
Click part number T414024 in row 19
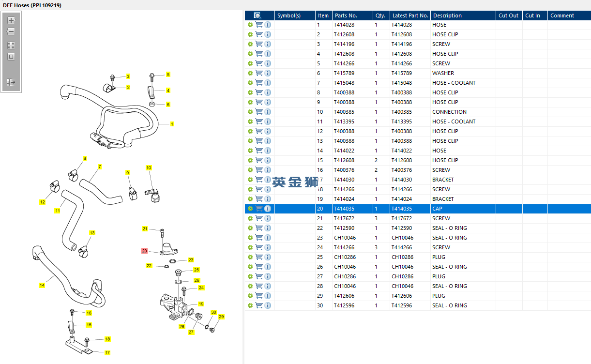coord(344,199)
